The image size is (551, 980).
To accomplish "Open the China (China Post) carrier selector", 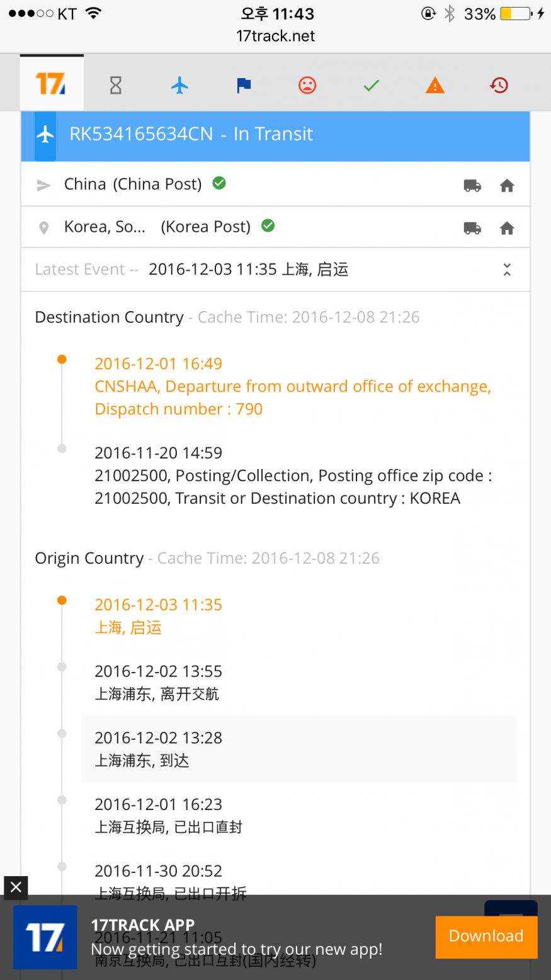I will [x=133, y=185].
